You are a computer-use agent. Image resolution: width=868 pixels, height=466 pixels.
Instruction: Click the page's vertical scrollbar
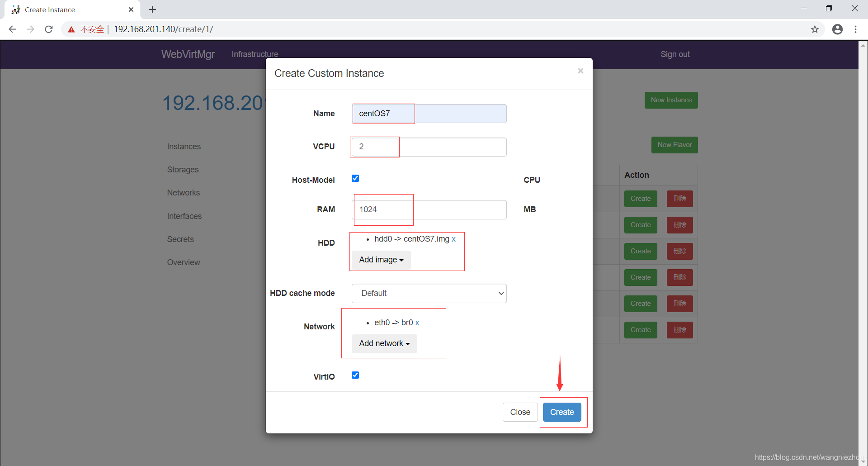863,253
